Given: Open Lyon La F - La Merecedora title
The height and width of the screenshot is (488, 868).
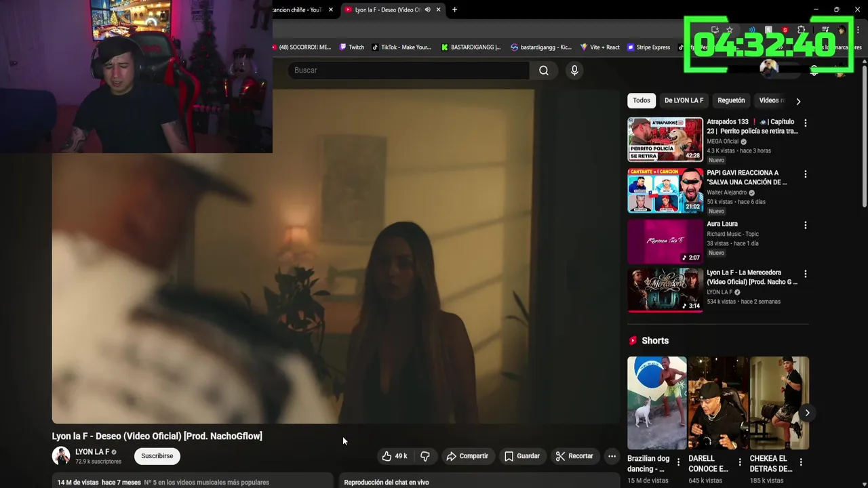Looking at the screenshot, I should pyautogui.click(x=752, y=277).
